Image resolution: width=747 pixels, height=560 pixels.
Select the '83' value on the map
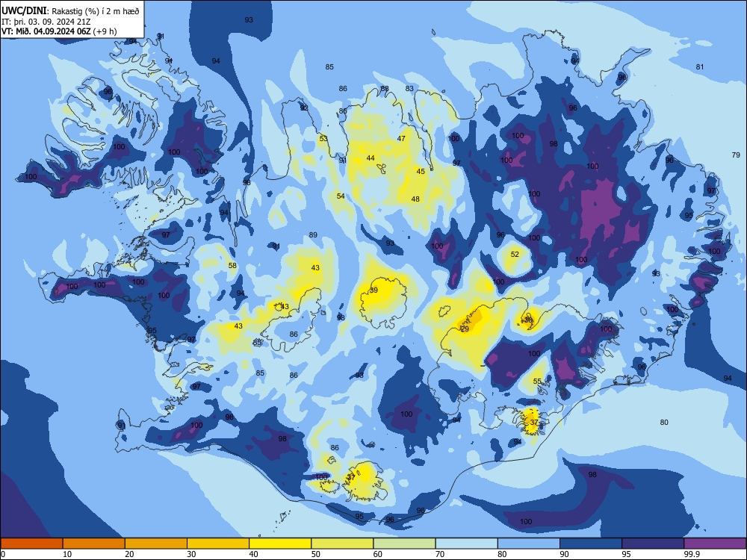pyautogui.click(x=409, y=89)
